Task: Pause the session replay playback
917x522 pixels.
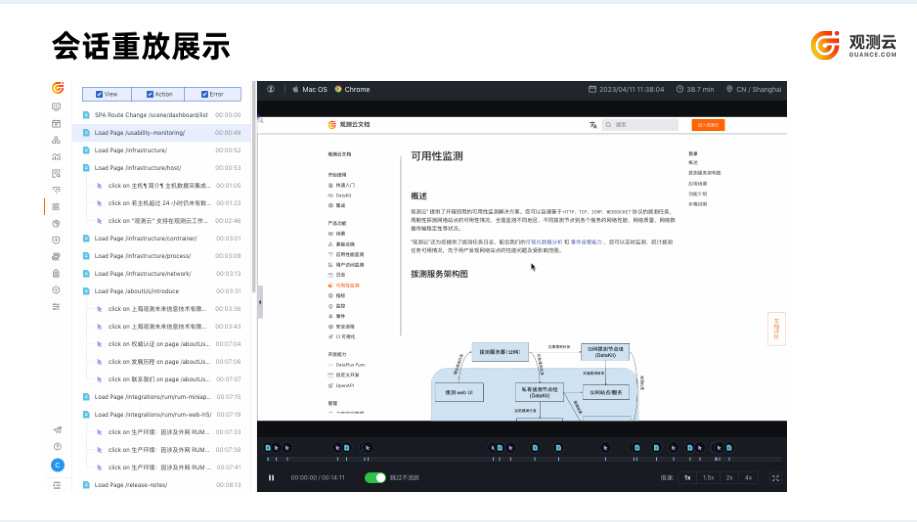Action: click(271, 478)
